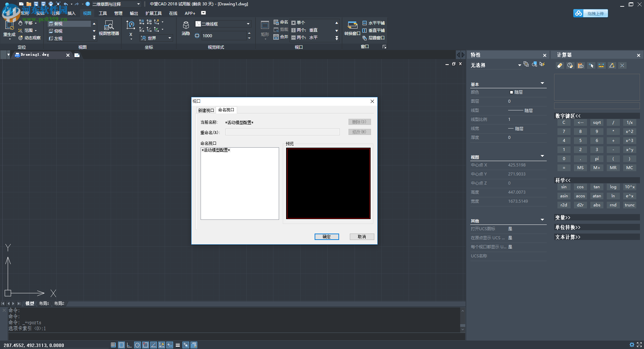
Task: Click the 颜色 white color swatch
Action: (x=511, y=92)
